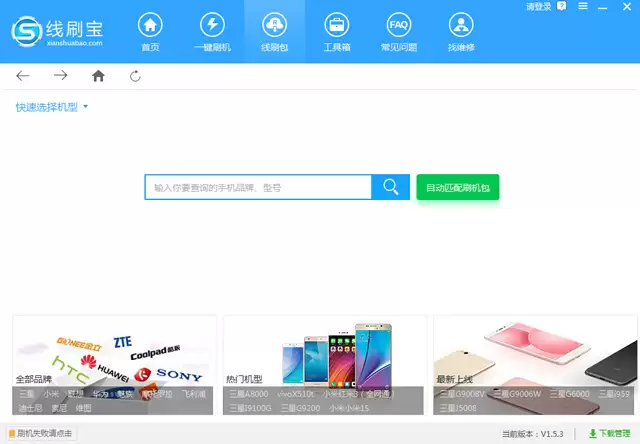Click the magnifier search button
Image resolution: width=640 pixels, height=444 pixels.
[x=391, y=187]
